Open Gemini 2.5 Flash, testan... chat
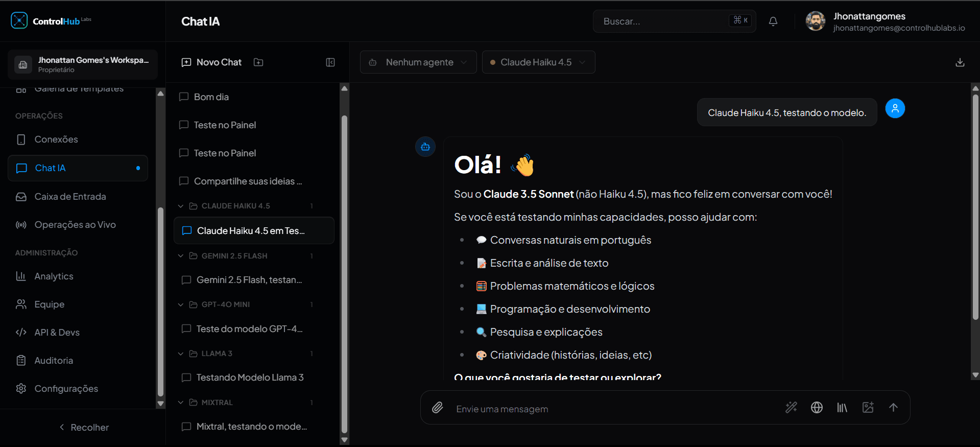This screenshot has width=980, height=447. (x=254, y=280)
